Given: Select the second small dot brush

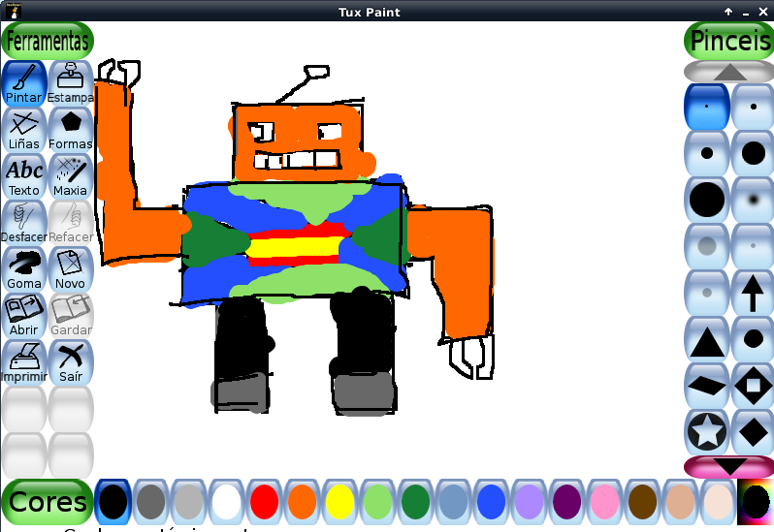Looking at the screenshot, I should click(753, 107).
